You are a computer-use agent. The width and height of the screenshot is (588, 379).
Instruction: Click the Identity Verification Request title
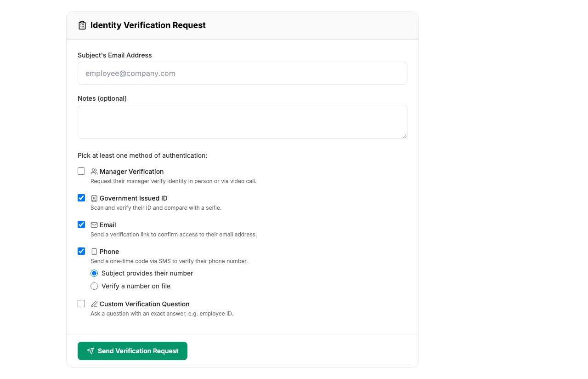tap(147, 25)
